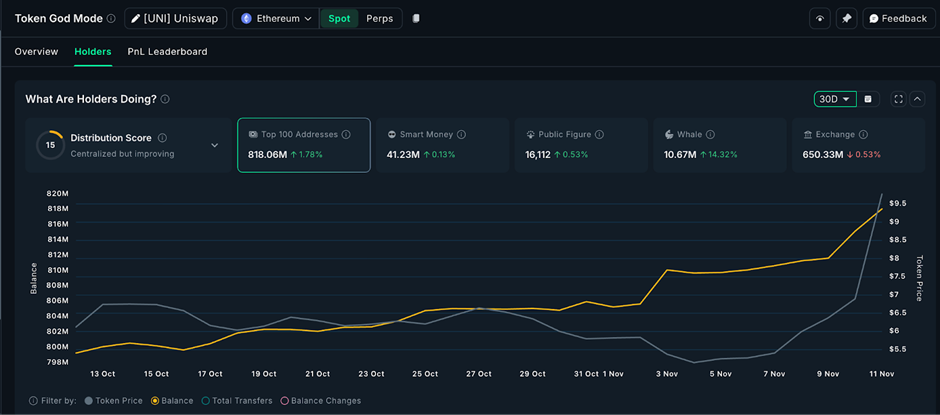Screen dimensions: 940x415
Task: Go to the Overview tab
Action: point(36,52)
